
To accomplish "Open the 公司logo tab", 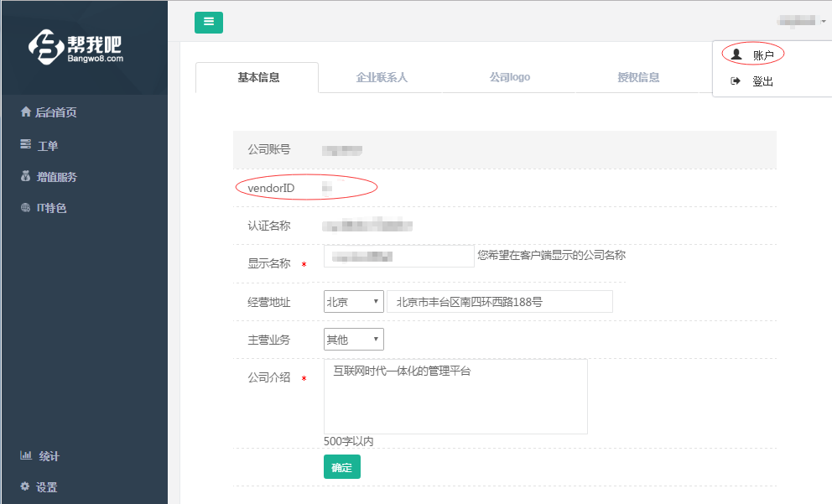I will click(x=510, y=77).
